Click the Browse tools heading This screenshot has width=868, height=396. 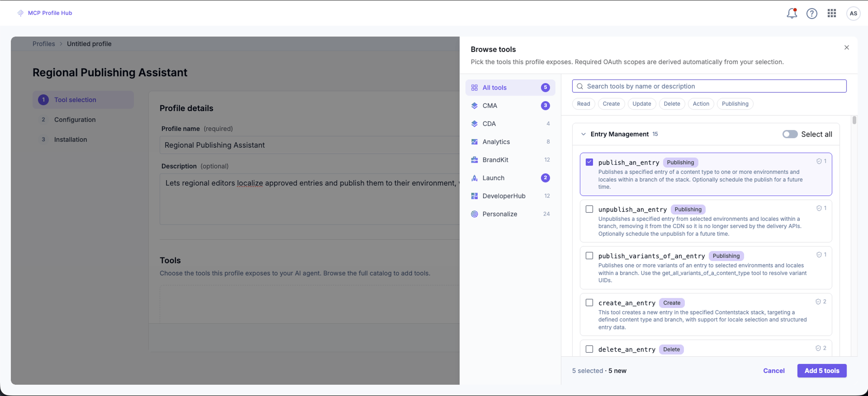pyautogui.click(x=493, y=49)
